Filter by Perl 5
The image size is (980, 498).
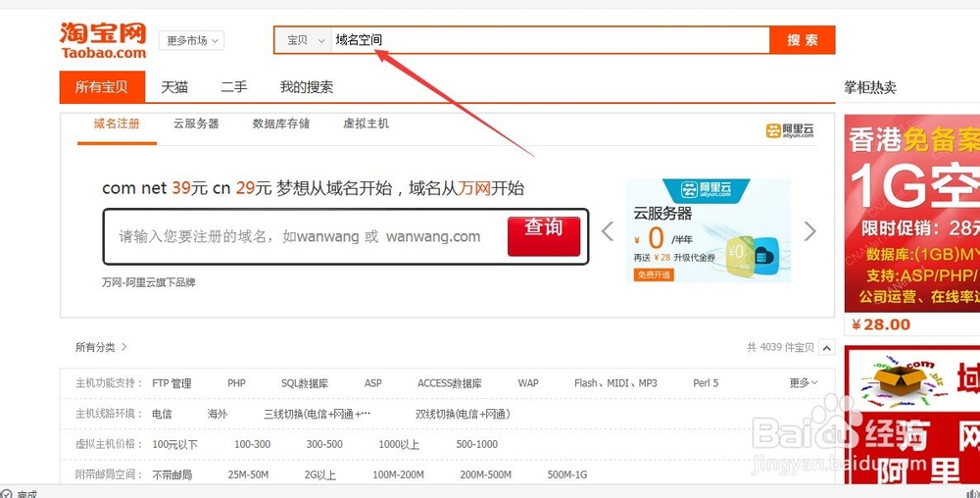(x=706, y=383)
